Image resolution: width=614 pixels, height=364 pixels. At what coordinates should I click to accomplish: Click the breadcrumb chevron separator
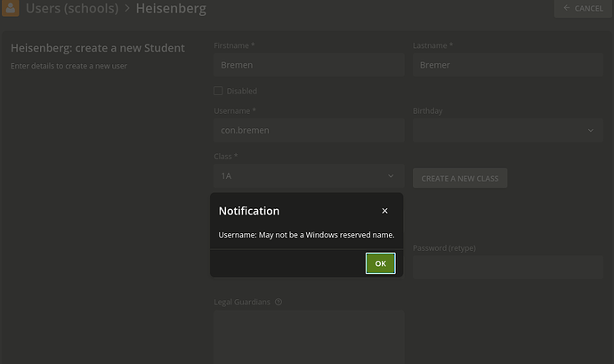[x=127, y=8]
